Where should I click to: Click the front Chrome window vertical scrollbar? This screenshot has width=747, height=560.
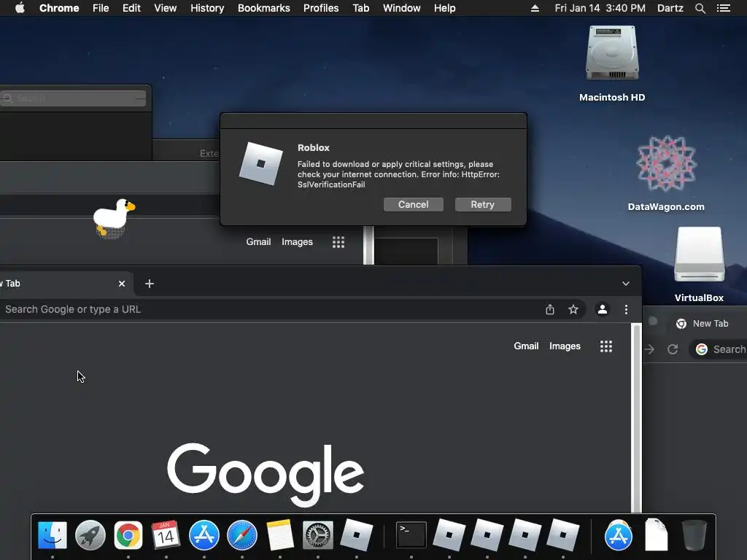(x=635, y=418)
